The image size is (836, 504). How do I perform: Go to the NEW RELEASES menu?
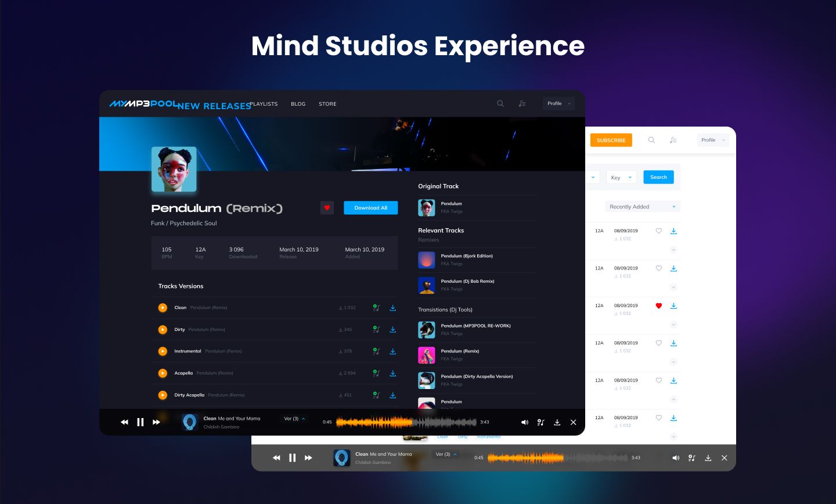click(x=214, y=106)
